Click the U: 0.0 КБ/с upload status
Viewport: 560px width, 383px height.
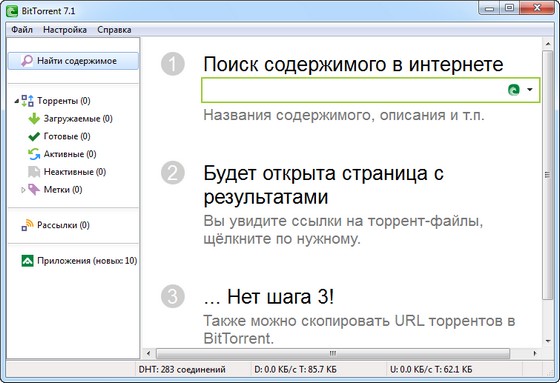[x=431, y=369]
